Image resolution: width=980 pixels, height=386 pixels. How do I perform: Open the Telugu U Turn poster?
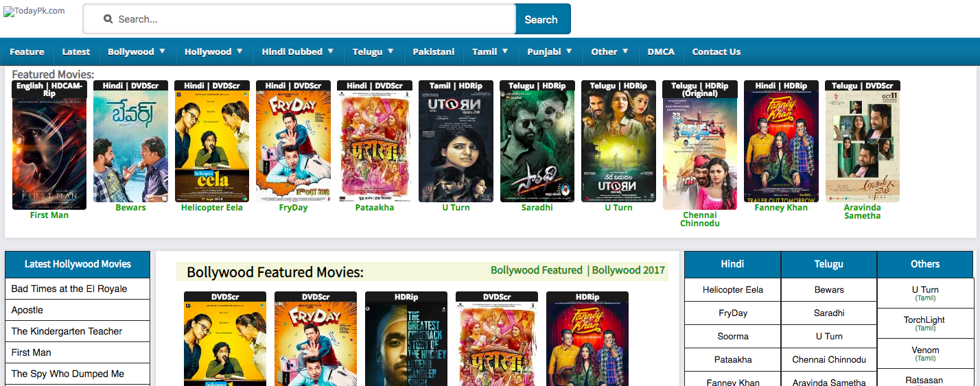[618, 146]
